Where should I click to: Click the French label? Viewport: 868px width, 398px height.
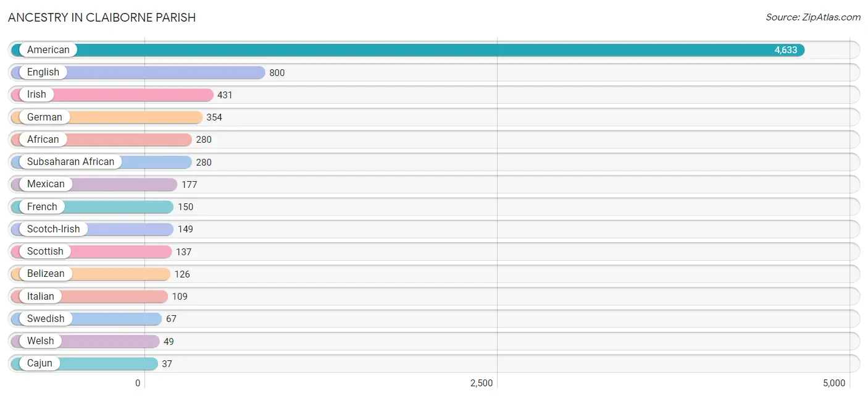click(42, 206)
